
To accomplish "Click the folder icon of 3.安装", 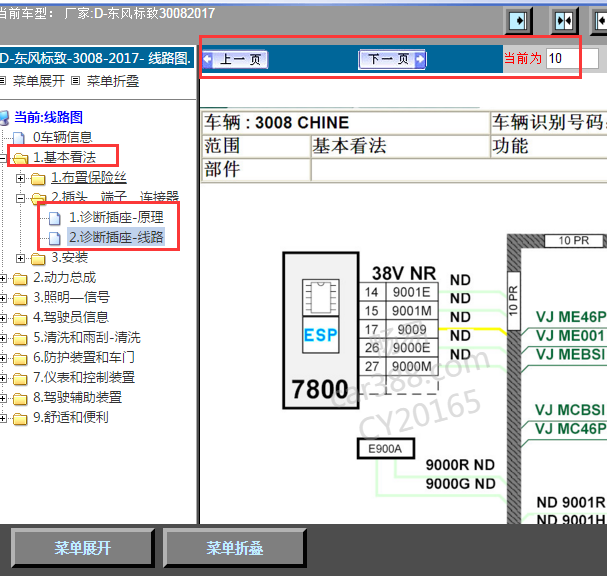I will [38, 259].
